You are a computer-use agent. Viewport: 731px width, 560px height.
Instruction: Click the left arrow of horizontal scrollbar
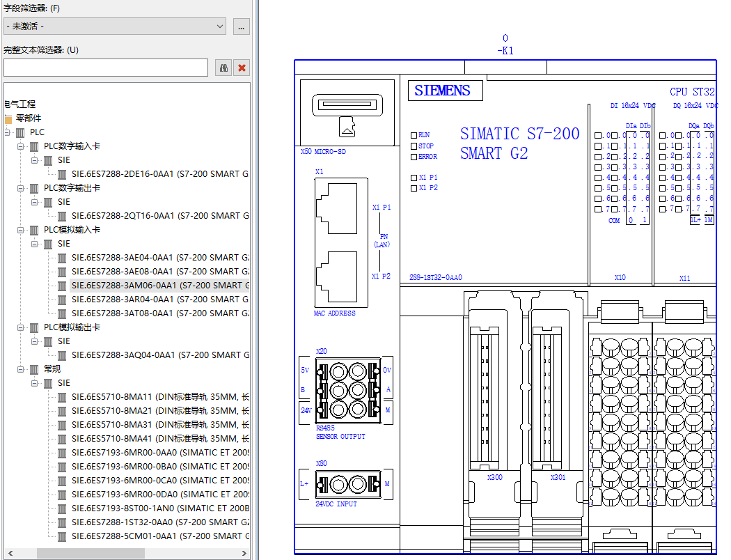coord(10,553)
